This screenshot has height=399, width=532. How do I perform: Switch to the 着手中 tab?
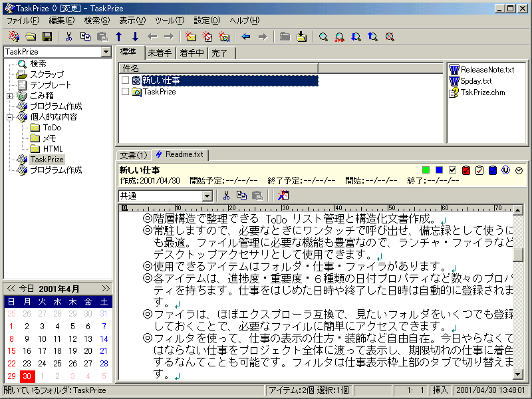(x=192, y=53)
